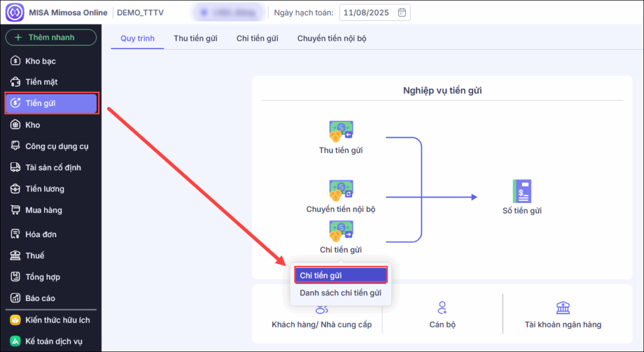Open the Cán bộ label link
The width and height of the screenshot is (644, 352).
(x=442, y=324)
